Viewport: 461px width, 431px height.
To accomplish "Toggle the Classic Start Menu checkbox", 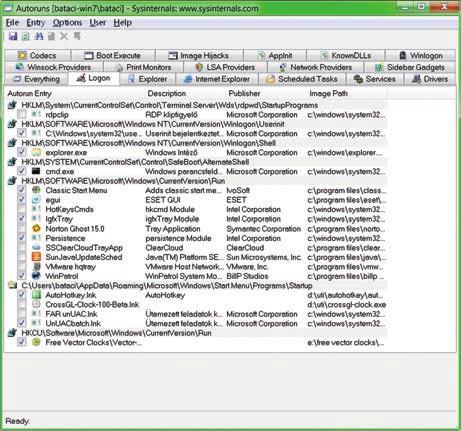I will tap(22, 190).
